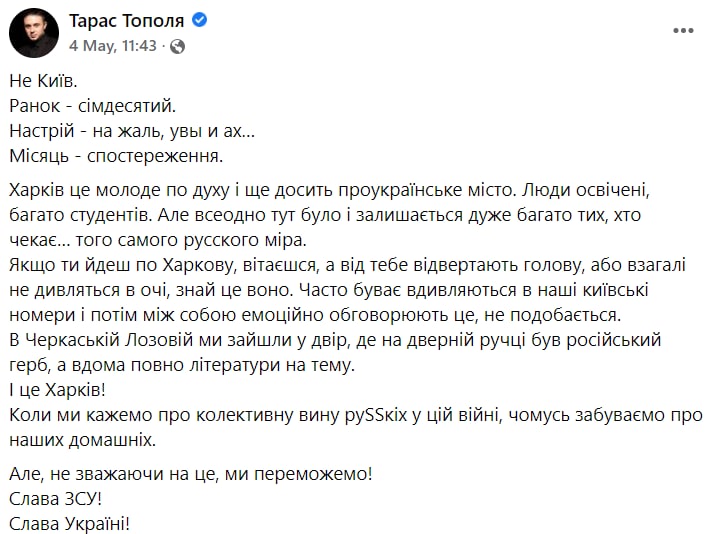
Task: Click the line "Слава ЗСУ!"
Action: tap(56, 499)
